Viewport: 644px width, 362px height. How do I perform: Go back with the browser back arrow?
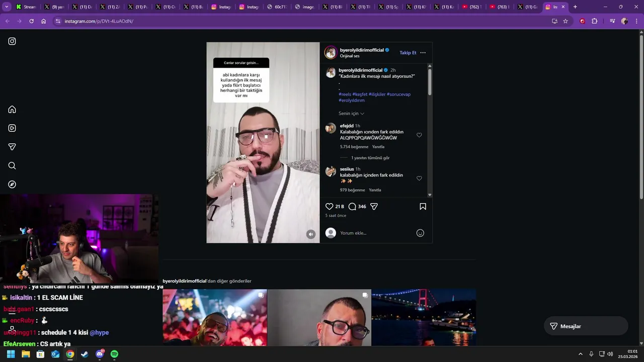7,21
